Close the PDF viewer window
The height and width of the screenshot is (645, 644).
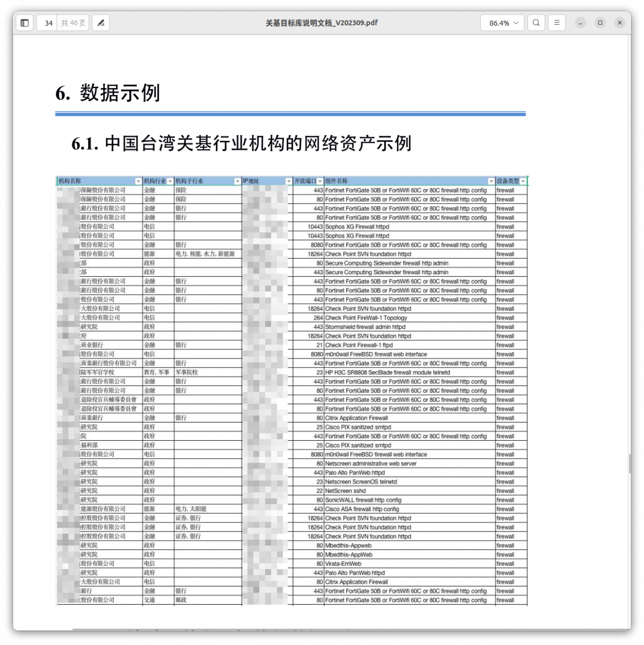tap(620, 23)
